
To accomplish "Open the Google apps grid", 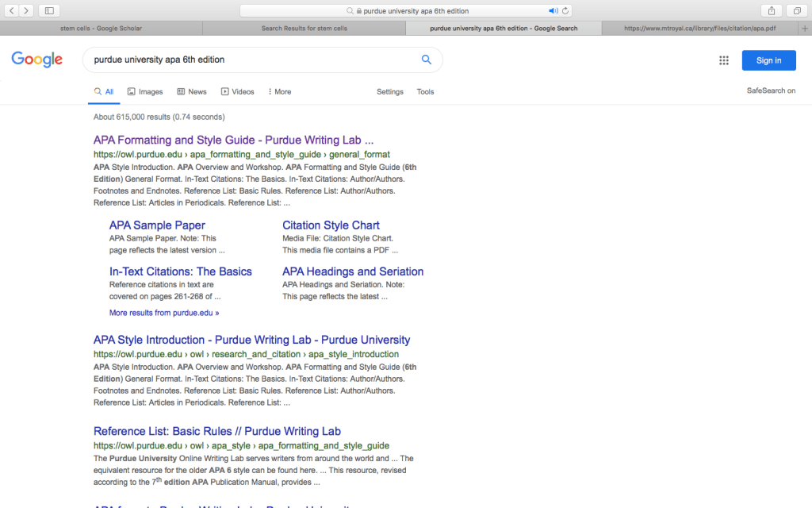I will click(723, 60).
